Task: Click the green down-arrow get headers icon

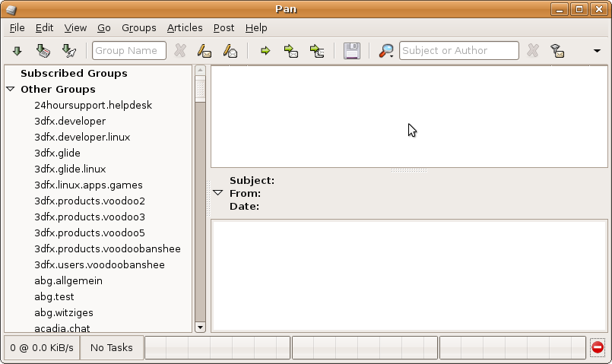Action: point(17,51)
